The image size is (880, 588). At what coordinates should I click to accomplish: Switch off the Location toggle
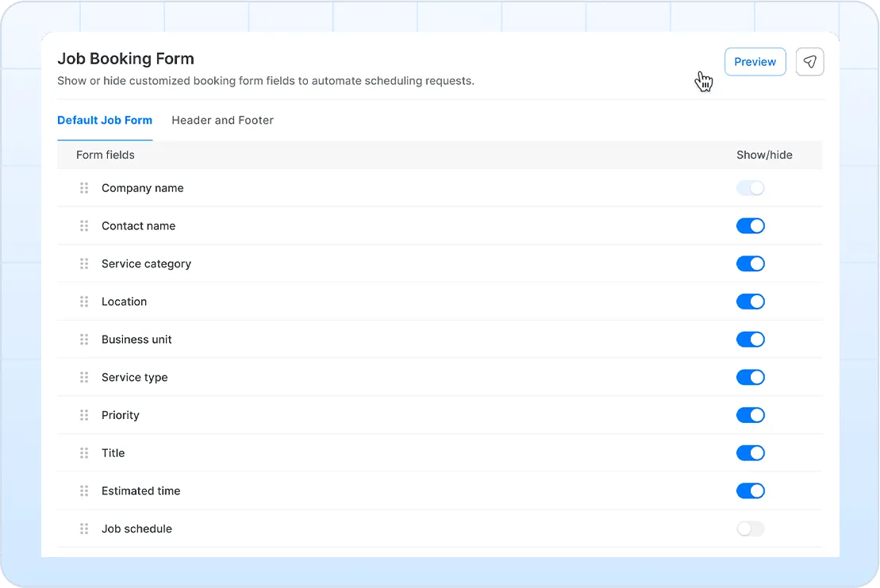pos(751,302)
